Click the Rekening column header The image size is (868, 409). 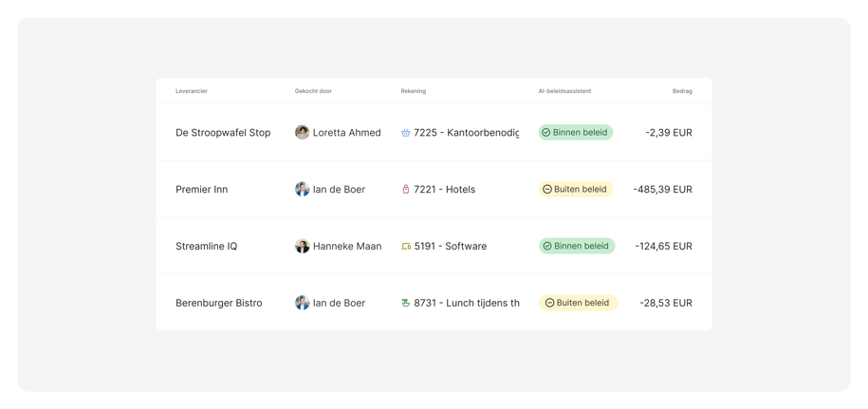pyautogui.click(x=414, y=91)
